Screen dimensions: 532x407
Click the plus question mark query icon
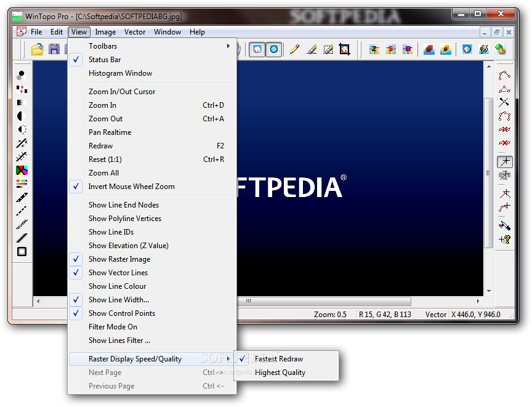pos(504,240)
